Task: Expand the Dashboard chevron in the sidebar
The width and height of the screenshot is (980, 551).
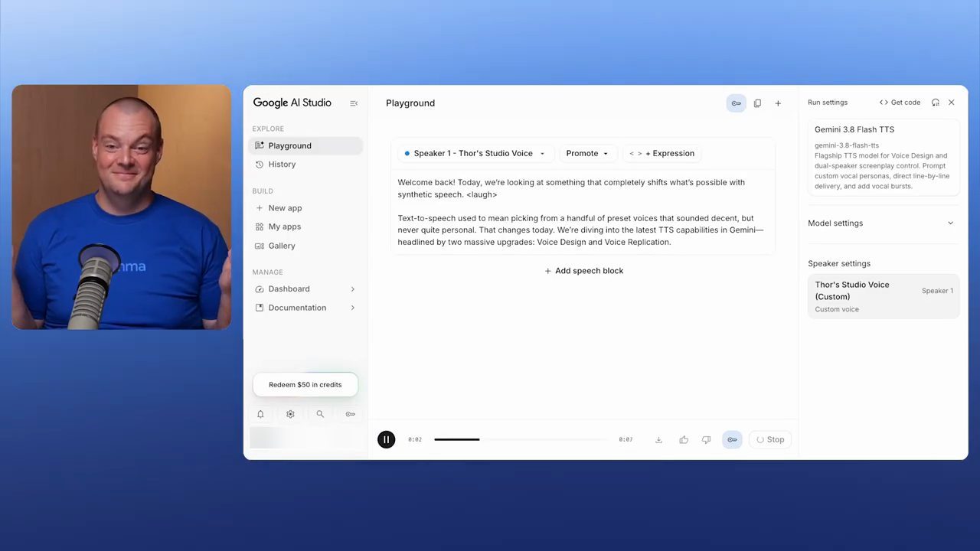Action: (353, 289)
